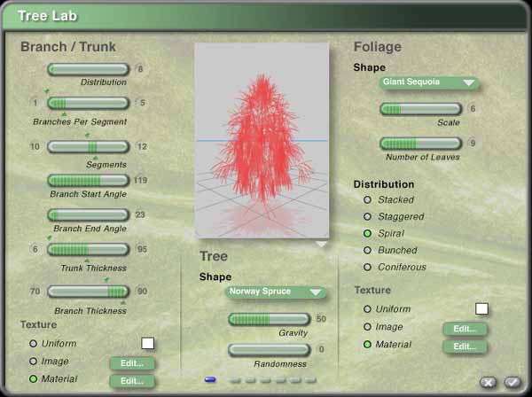532x397 pixels.
Task: Click the Branch Start Angle slider
Action: coord(88,181)
